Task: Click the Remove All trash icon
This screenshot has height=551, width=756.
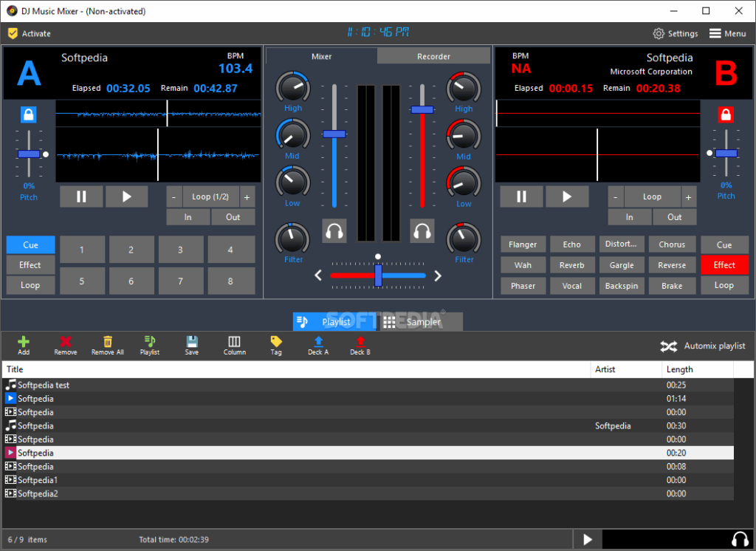Action: [108, 342]
